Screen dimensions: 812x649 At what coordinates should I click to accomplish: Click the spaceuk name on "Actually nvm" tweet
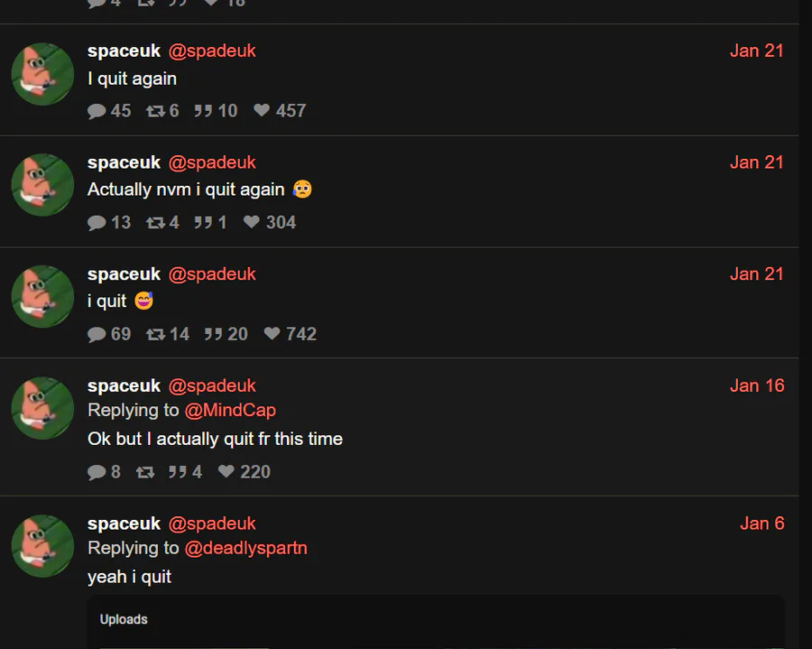click(x=124, y=162)
